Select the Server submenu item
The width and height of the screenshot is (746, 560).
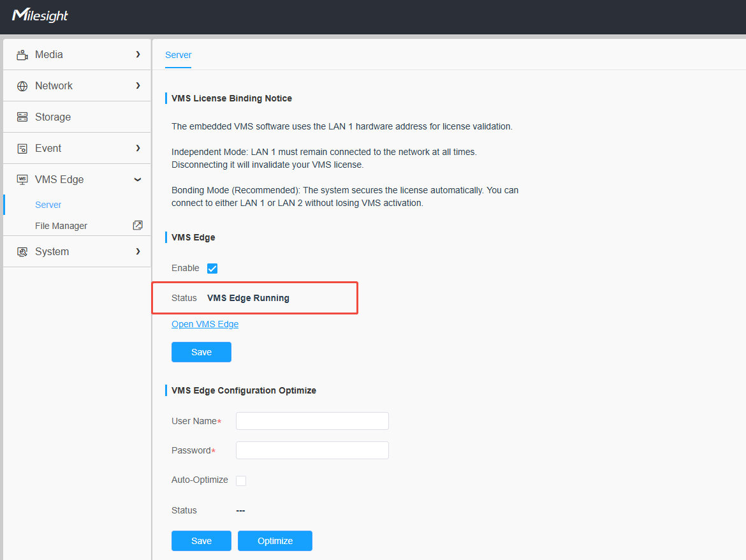point(48,205)
